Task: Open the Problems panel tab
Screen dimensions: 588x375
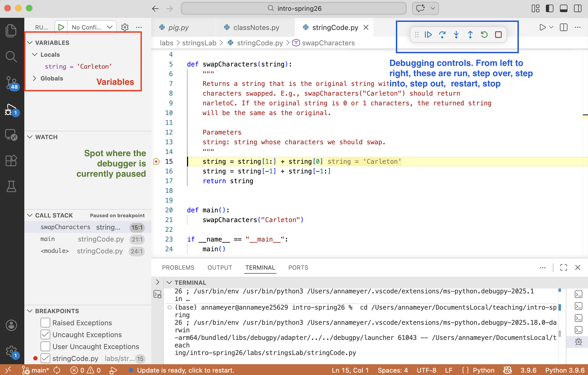Action: click(178, 267)
